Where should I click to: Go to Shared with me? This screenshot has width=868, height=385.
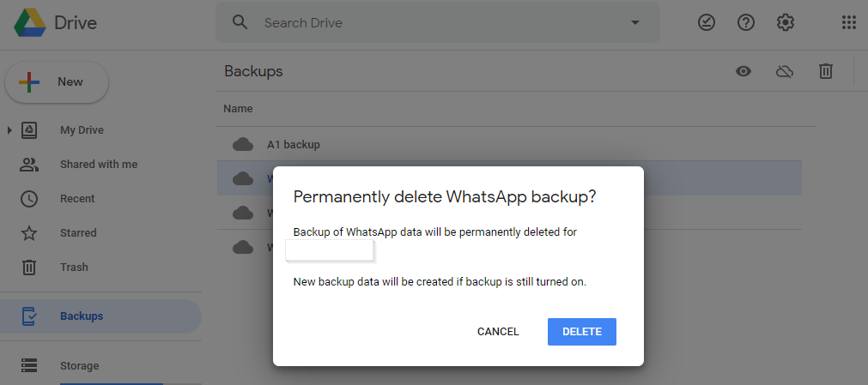click(x=99, y=165)
